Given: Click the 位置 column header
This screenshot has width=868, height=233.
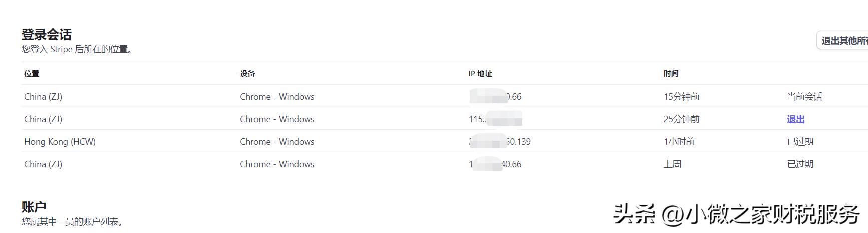Looking at the screenshot, I should [32, 74].
